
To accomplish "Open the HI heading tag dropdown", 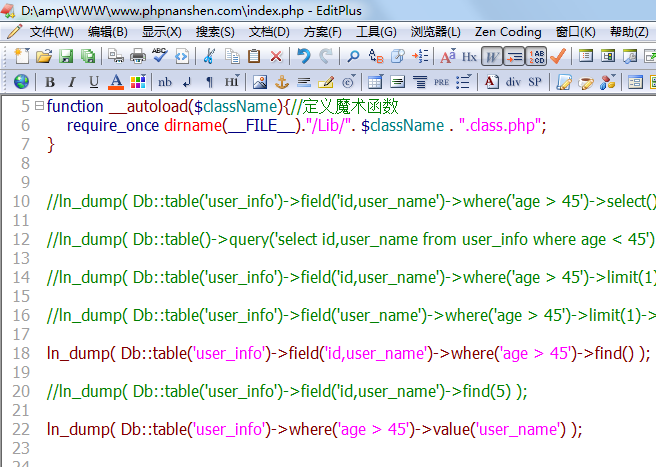I will 232,82.
